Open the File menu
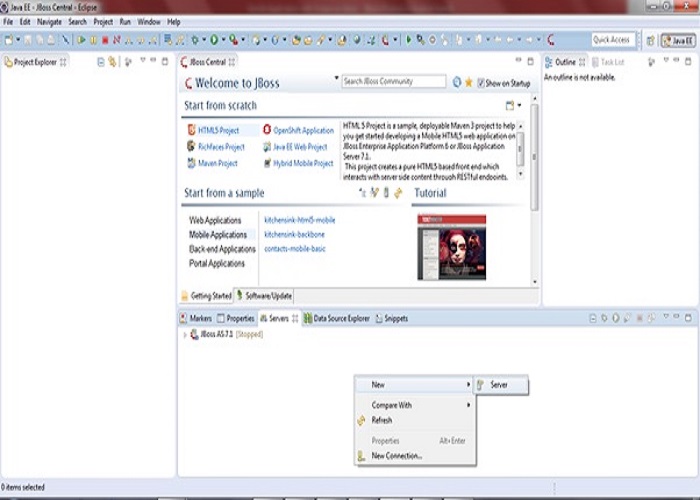Screen dimensions: 700x500 pyautogui.click(x=8, y=21)
